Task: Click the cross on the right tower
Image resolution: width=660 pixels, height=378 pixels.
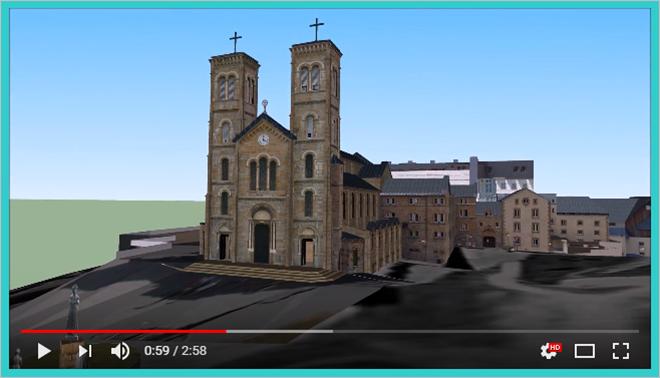Action: click(x=317, y=29)
